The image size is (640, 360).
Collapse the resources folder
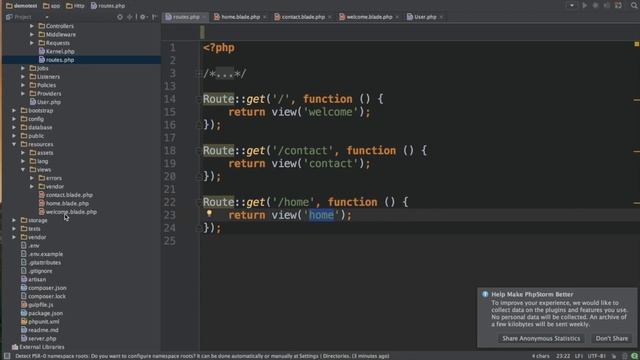coord(14,144)
